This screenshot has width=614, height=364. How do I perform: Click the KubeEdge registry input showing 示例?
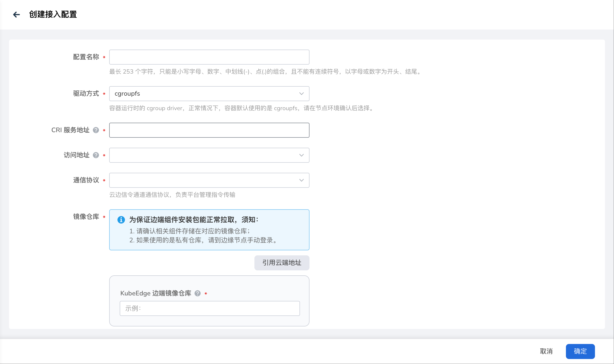(209, 308)
